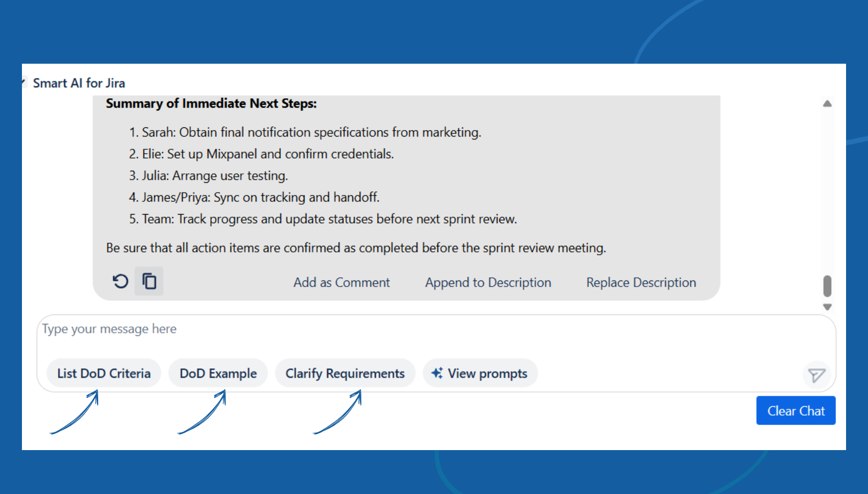Send the message with the paper plane icon
The image size is (868, 494).
(x=816, y=375)
